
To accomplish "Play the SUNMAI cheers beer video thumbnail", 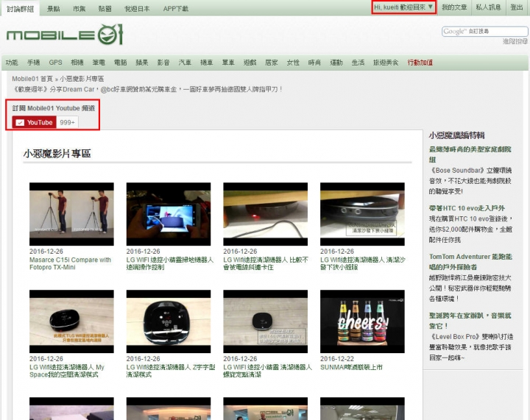I will click(362, 321).
